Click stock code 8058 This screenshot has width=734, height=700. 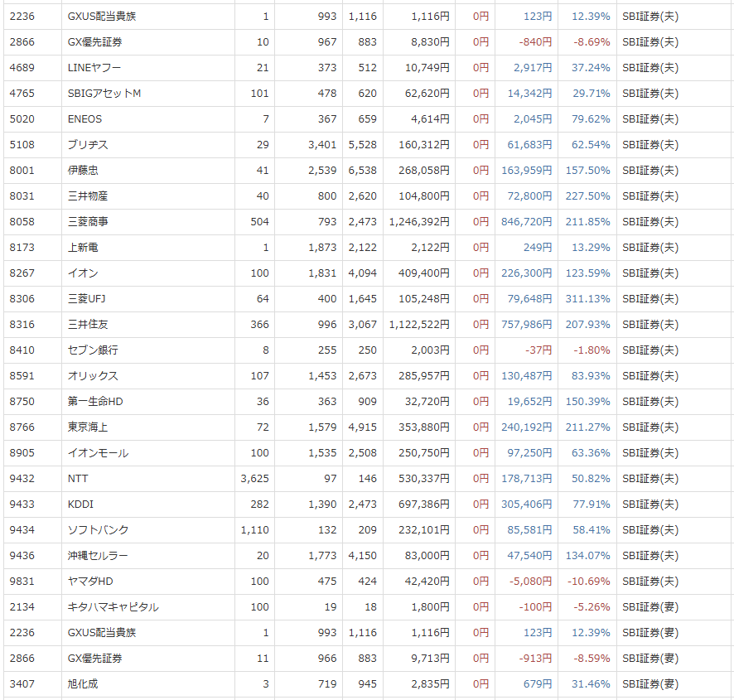pyautogui.click(x=22, y=222)
